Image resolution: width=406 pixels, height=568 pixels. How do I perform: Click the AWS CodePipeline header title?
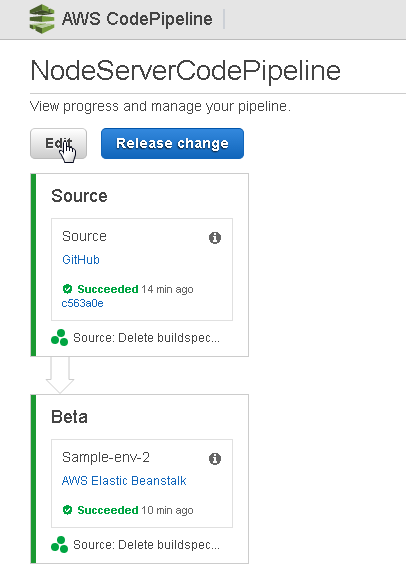137,19
